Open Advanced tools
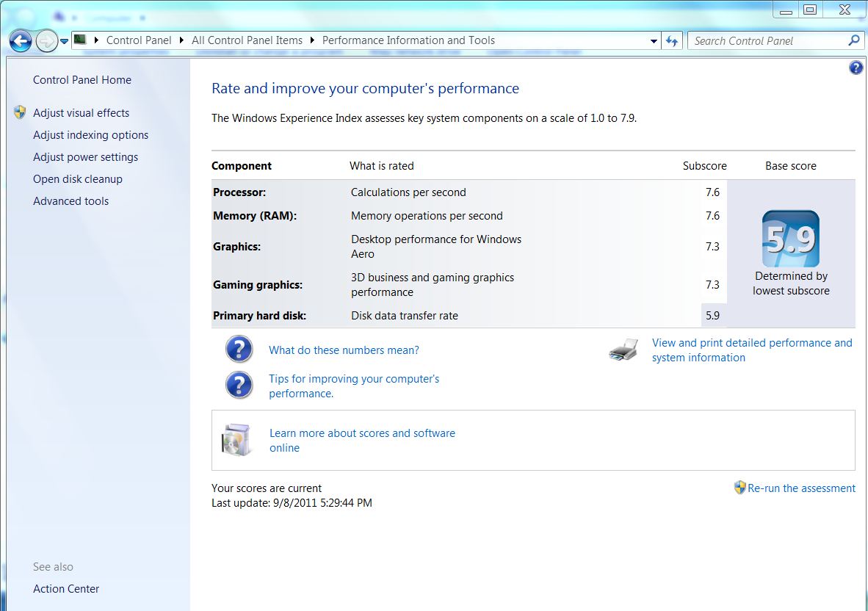868x611 pixels. [x=70, y=201]
